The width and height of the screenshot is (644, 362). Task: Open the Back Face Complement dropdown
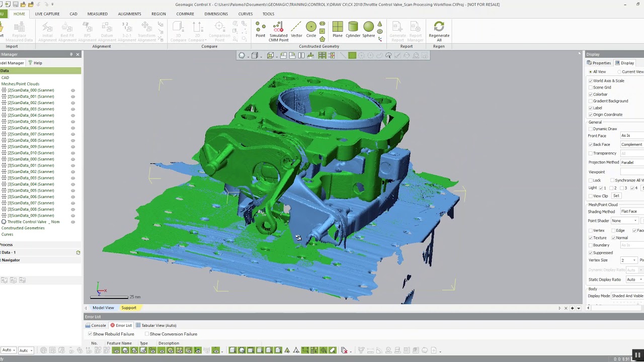(x=632, y=144)
